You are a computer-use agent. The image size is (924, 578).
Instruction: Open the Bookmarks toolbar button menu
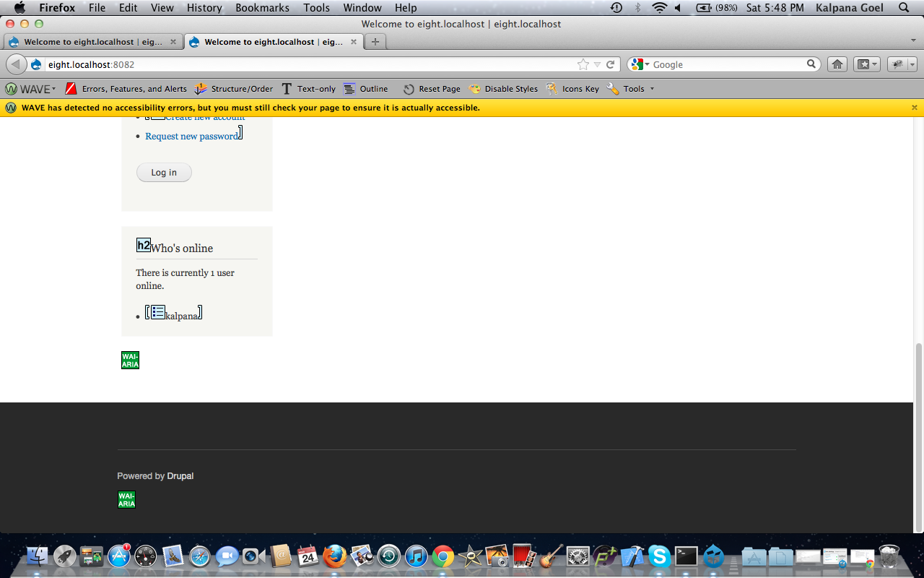[x=866, y=64]
